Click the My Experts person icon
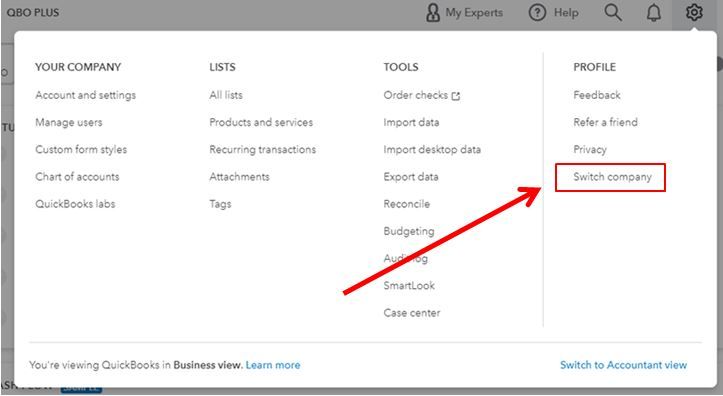Viewport: 723px width, 396px height. 433,12
